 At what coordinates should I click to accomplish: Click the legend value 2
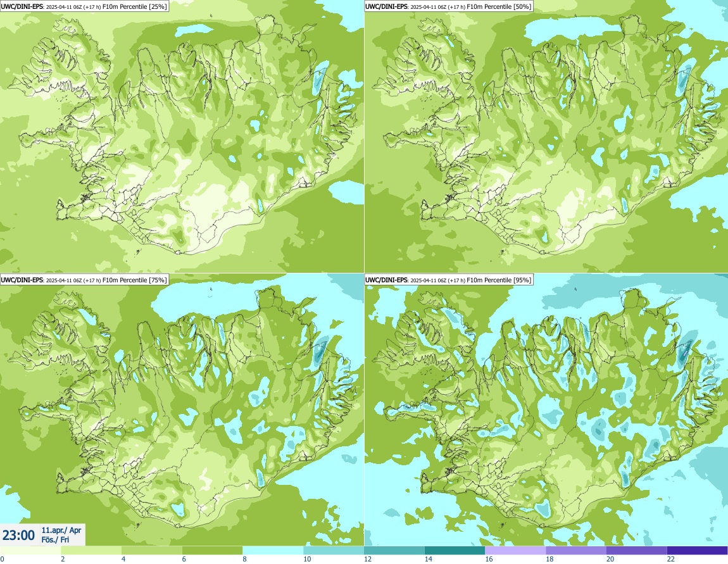(x=63, y=559)
